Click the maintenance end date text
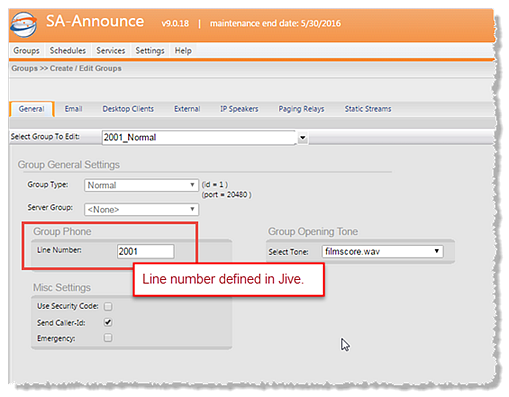 tap(275, 23)
